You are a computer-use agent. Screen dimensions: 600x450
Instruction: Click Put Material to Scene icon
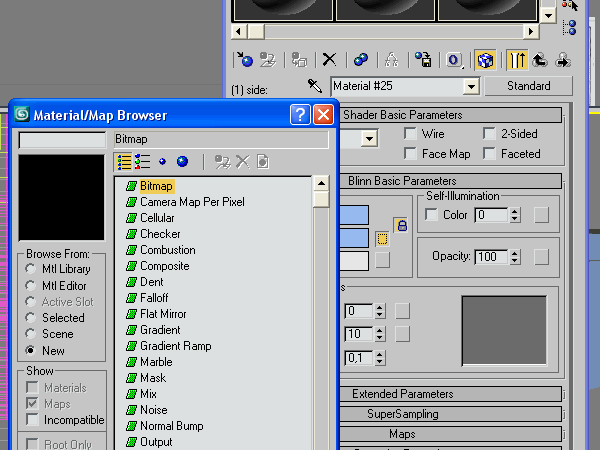[267, 60]
